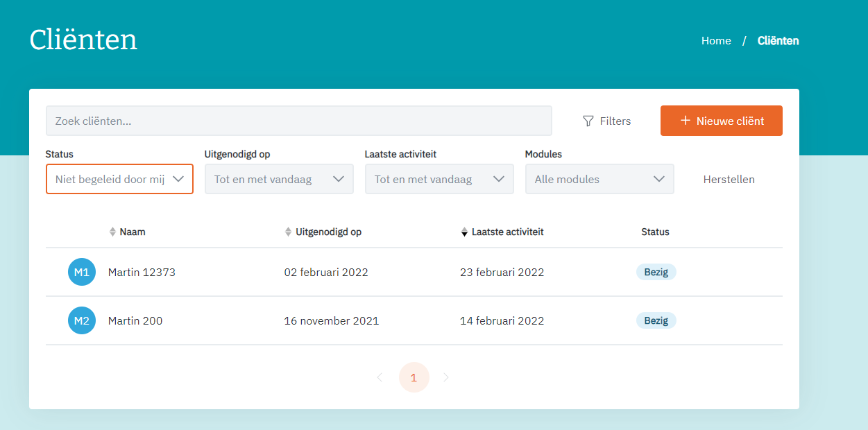The width and height of the screenshot is (868, 430).
Task: Go to the previous page arrow
Action: pos(380,377)
